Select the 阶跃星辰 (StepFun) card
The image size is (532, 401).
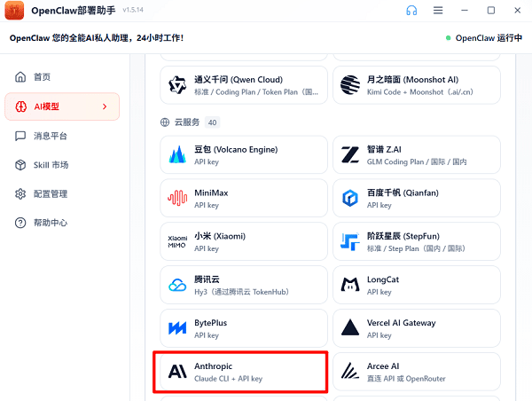tap(417, 241)
